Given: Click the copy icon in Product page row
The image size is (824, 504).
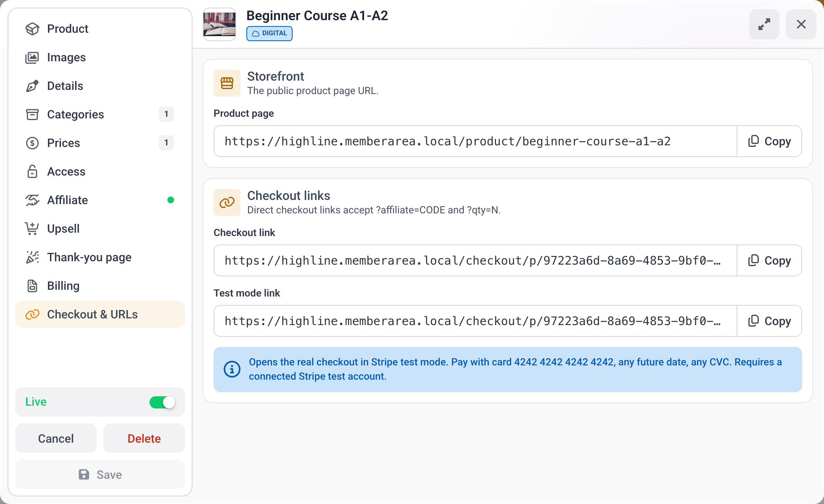Looking at the screenshot, I should [x=753, y=141].
